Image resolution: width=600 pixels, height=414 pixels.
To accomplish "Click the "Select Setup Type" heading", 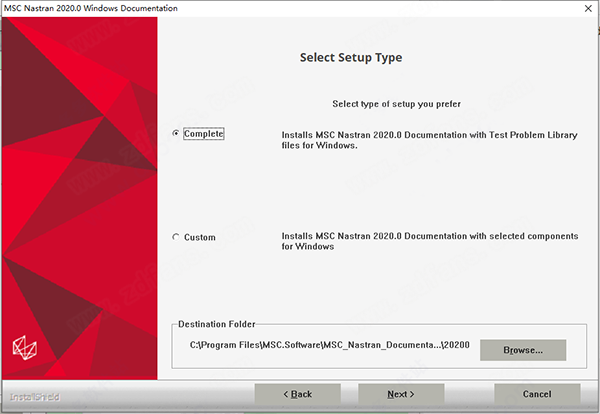I will coord(351,57).
